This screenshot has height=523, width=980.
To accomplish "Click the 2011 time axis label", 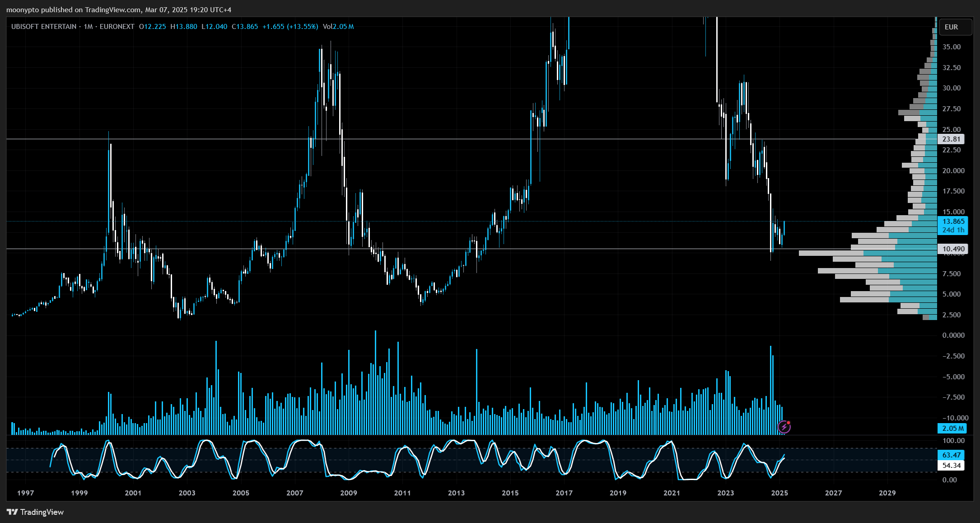I will click(402, 493).
